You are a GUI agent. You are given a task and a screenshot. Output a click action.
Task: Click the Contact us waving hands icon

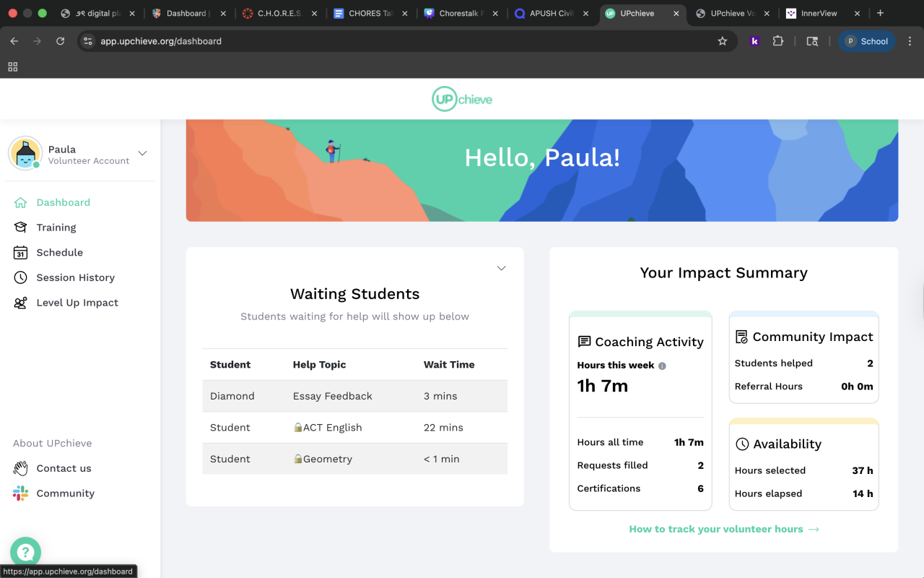tap(20, 468)
